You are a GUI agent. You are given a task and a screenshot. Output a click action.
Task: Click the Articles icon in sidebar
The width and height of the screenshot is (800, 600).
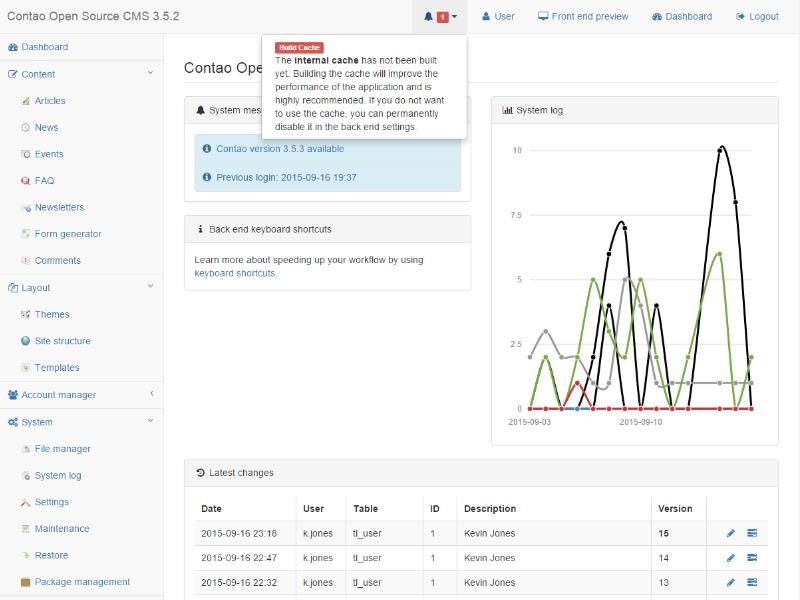point(26,101)
